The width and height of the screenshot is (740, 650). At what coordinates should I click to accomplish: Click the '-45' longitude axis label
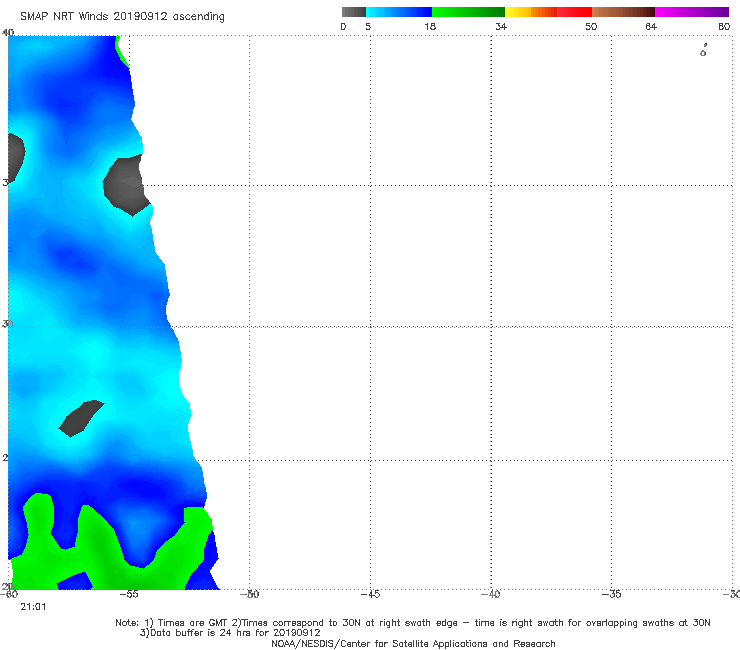370,594
